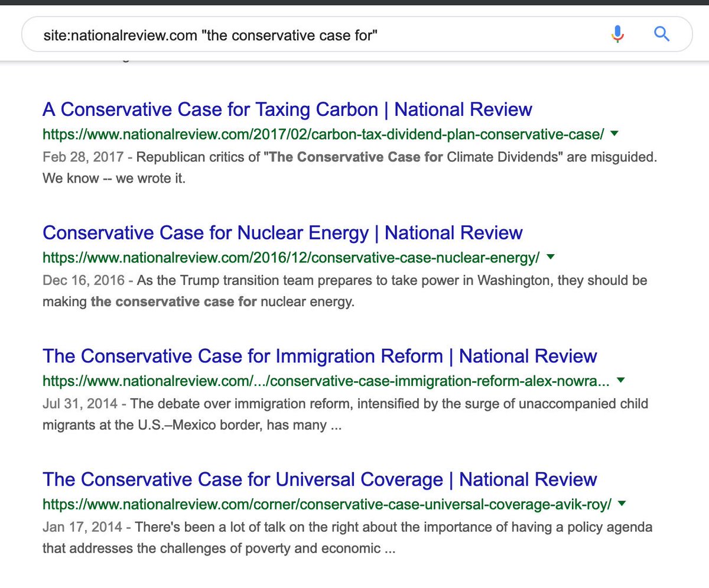Expand dropdown arrow beside nuclear-energy URL
The height and width of the screenshot is (588, 709).
[x=551, y=257]
